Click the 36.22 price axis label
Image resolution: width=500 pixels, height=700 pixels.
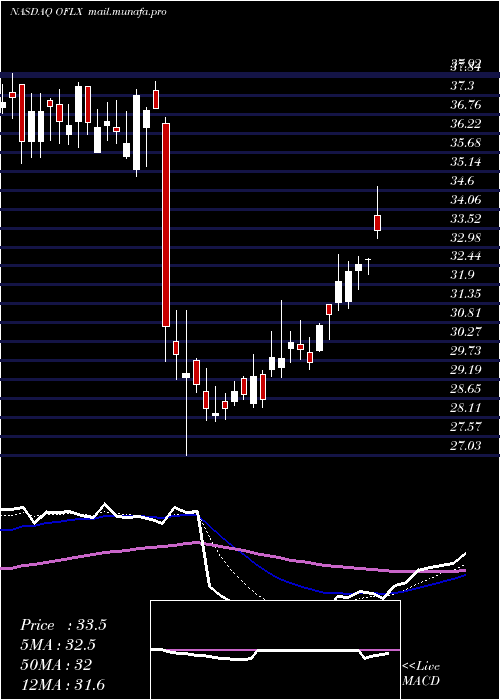coord(466,124)
